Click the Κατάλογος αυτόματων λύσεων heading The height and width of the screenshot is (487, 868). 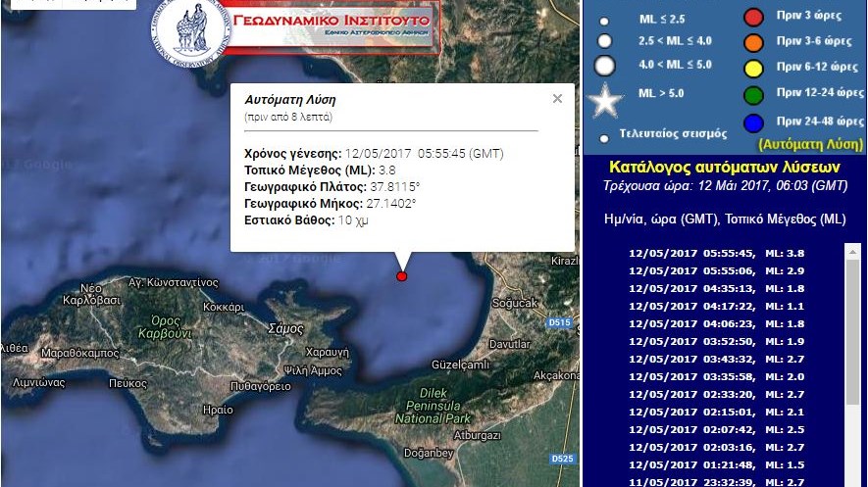[725, 167]
